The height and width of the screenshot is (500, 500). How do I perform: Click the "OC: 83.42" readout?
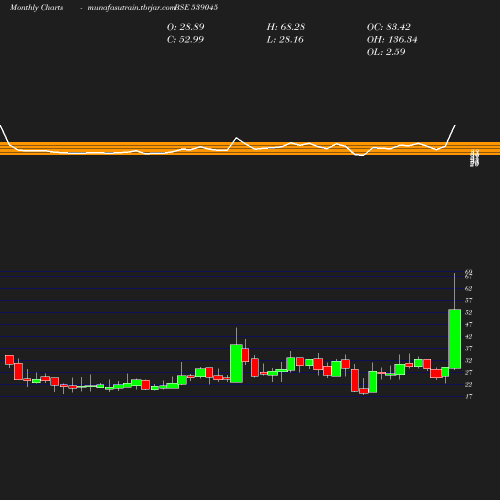[x=389, y=27]
